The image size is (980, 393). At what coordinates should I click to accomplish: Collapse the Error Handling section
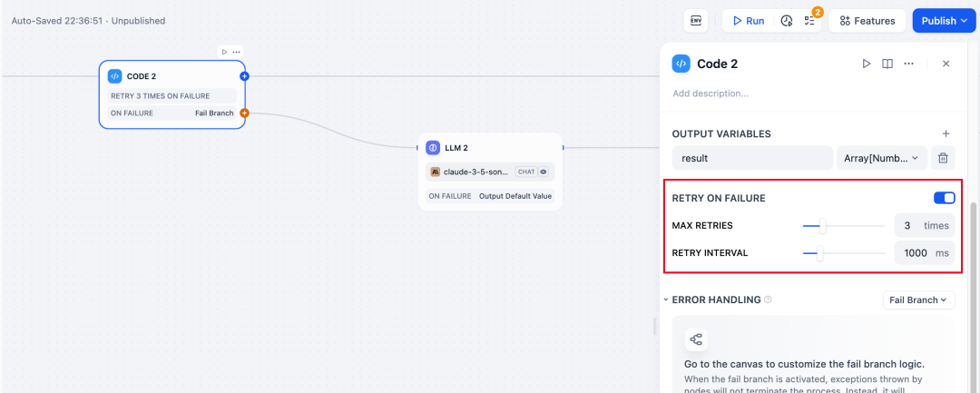(x=666, y=300)
